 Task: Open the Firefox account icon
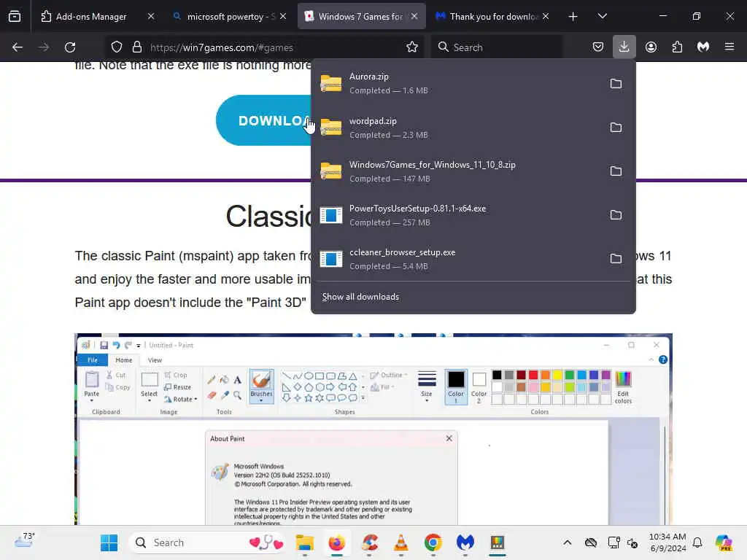[x=651, y=47]
